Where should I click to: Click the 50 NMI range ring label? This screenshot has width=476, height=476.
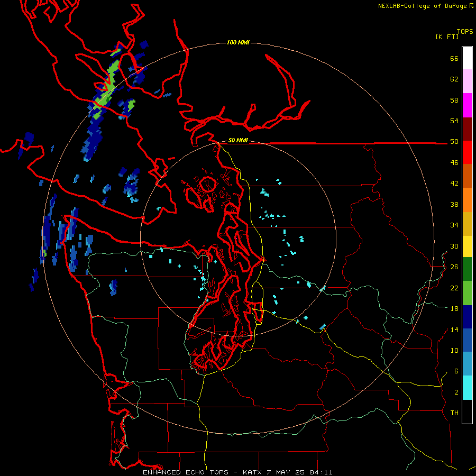(x=238, y=140)
